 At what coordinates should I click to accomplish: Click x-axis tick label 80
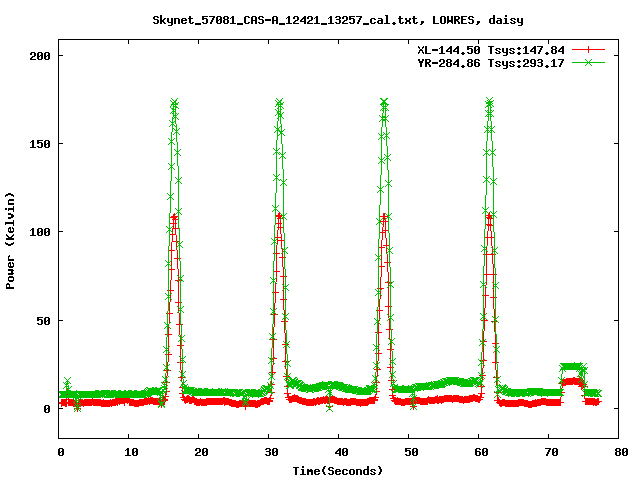(x=621, y=452)
